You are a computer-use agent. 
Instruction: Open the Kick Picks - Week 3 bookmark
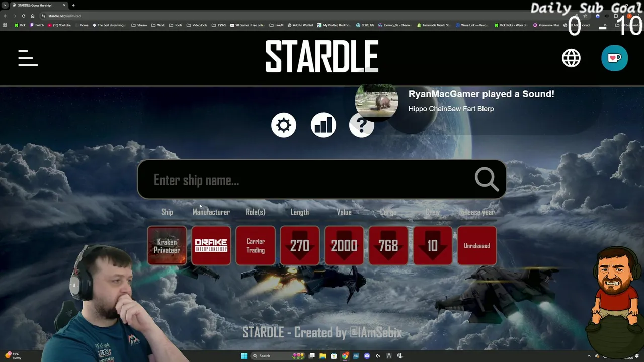pyautogui.click(x=511, y=25)
